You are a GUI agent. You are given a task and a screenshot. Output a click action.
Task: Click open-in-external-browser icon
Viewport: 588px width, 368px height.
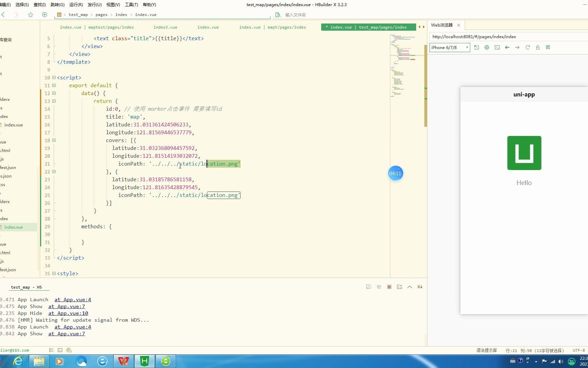[477, 47]
